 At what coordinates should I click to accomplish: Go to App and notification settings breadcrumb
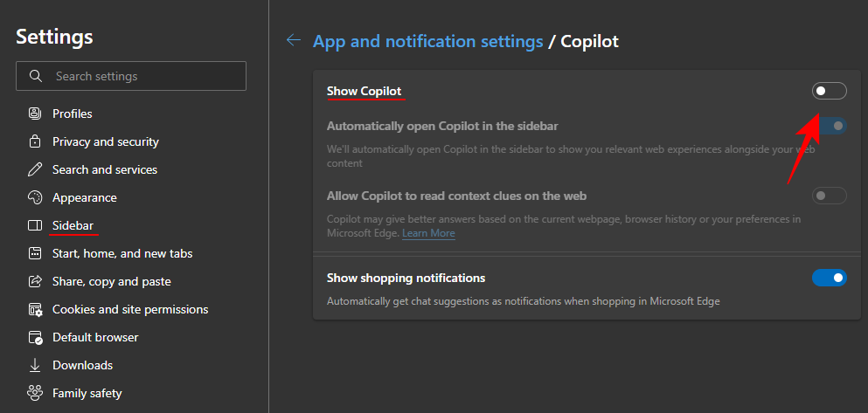point(427,41)
